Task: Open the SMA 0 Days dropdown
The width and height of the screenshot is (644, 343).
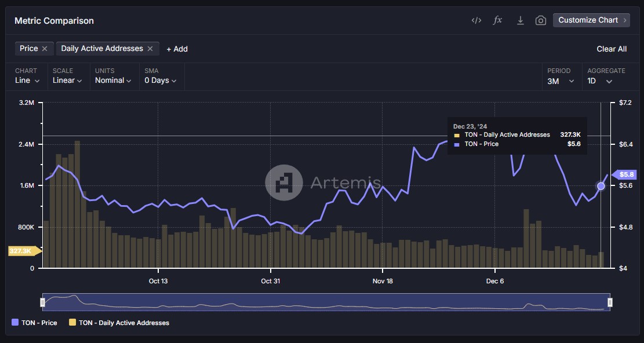Action: 160,81
